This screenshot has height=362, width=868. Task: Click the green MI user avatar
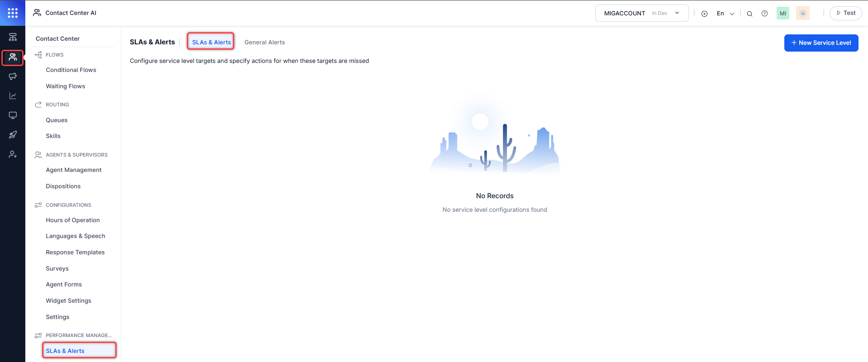[x=783, y=14]
